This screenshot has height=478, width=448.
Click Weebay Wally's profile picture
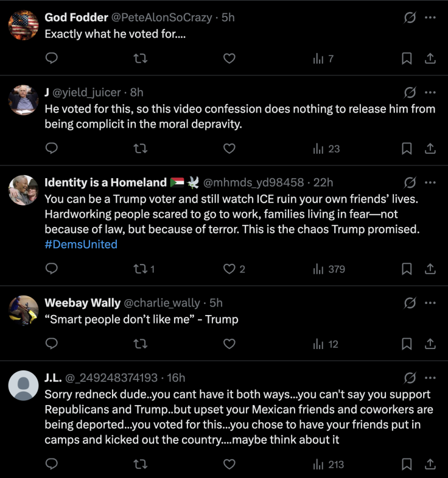click(24, 310)
